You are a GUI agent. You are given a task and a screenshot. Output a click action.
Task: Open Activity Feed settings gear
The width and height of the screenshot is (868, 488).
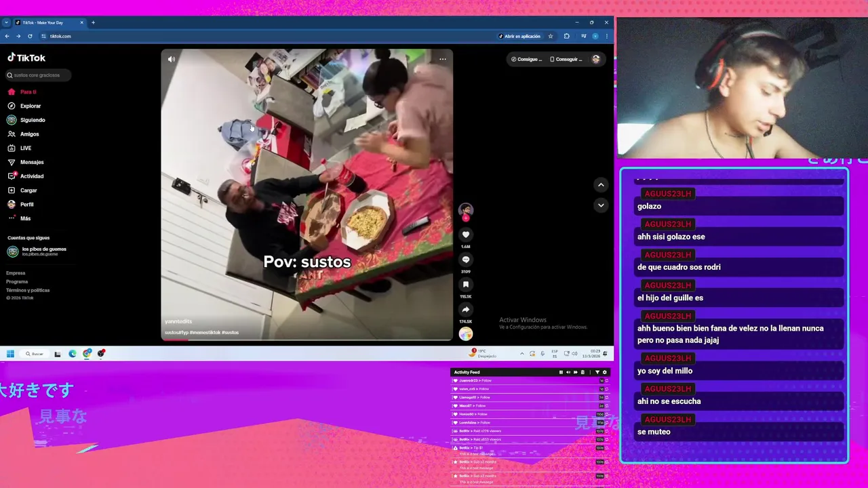[605, 372]
